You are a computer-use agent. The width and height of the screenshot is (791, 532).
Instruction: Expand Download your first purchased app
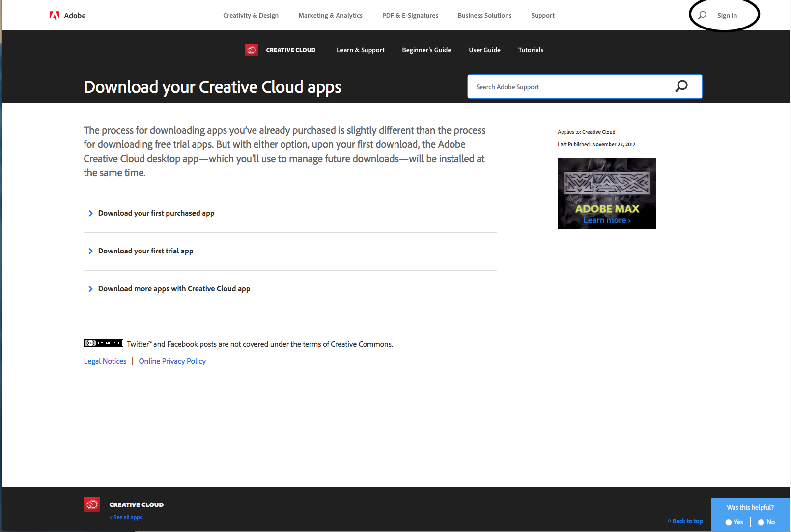290,213
